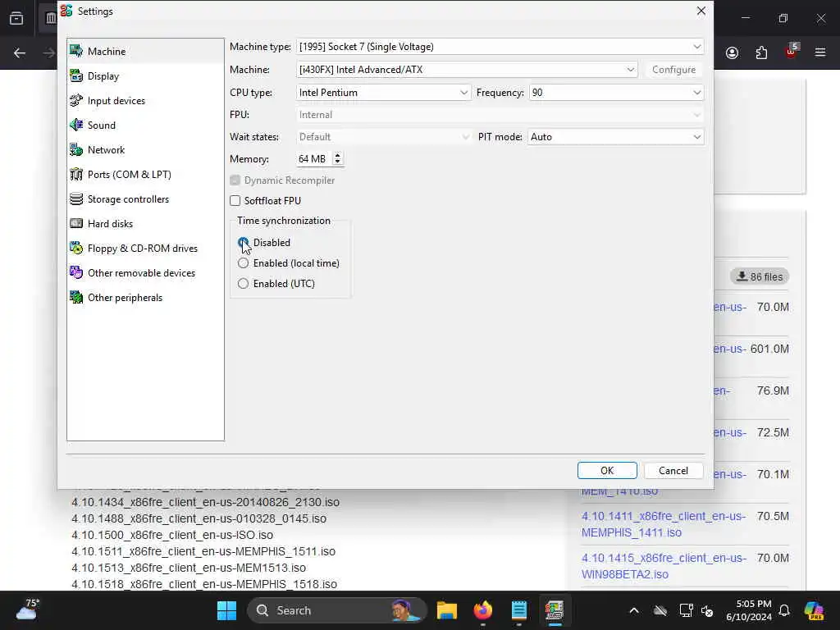This screenshot has width=840, height=630.
Task: Open the notification bell in the tray
Action: click(784, 610)
